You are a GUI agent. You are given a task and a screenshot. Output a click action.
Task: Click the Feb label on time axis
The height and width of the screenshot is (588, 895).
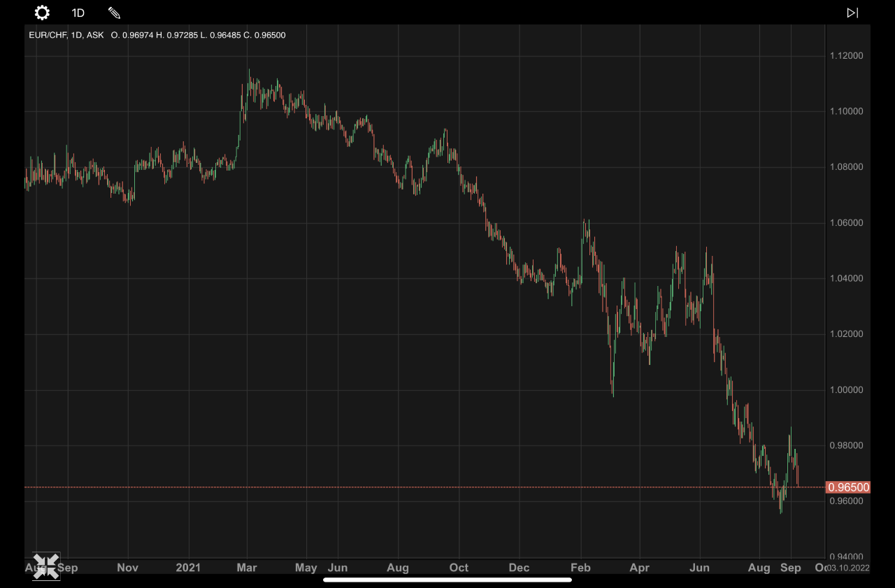pos(580,568)
